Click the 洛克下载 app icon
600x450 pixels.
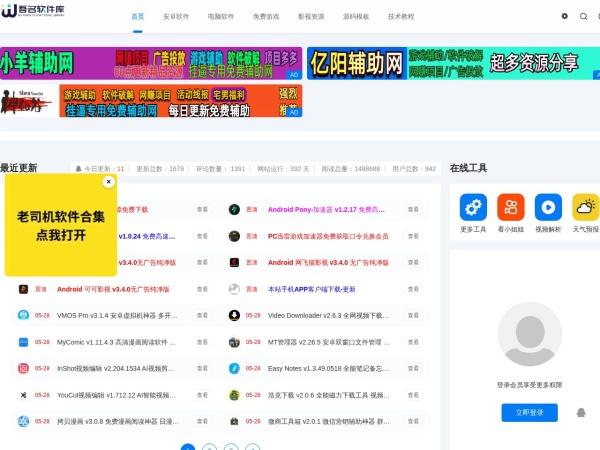click(234, 395)
